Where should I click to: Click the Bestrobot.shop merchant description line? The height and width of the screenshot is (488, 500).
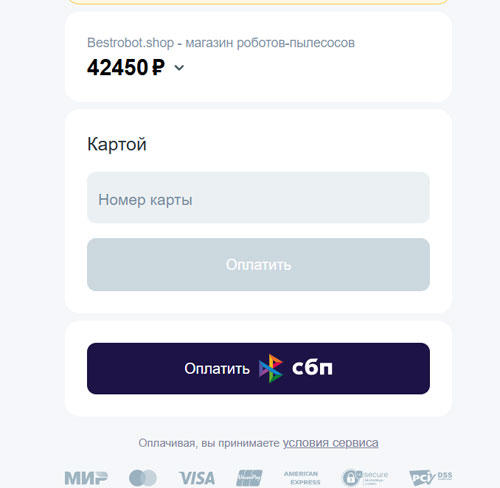click(x=221, y=43)
